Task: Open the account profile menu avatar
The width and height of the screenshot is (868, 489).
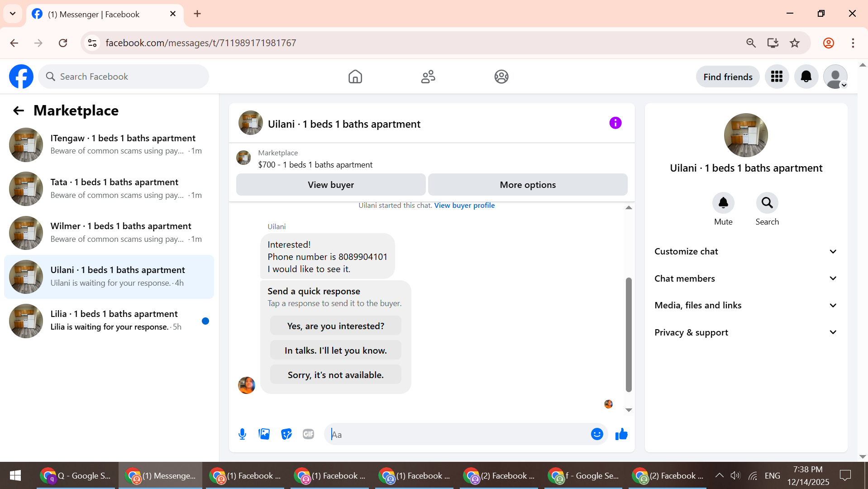Action: point(835,77)
